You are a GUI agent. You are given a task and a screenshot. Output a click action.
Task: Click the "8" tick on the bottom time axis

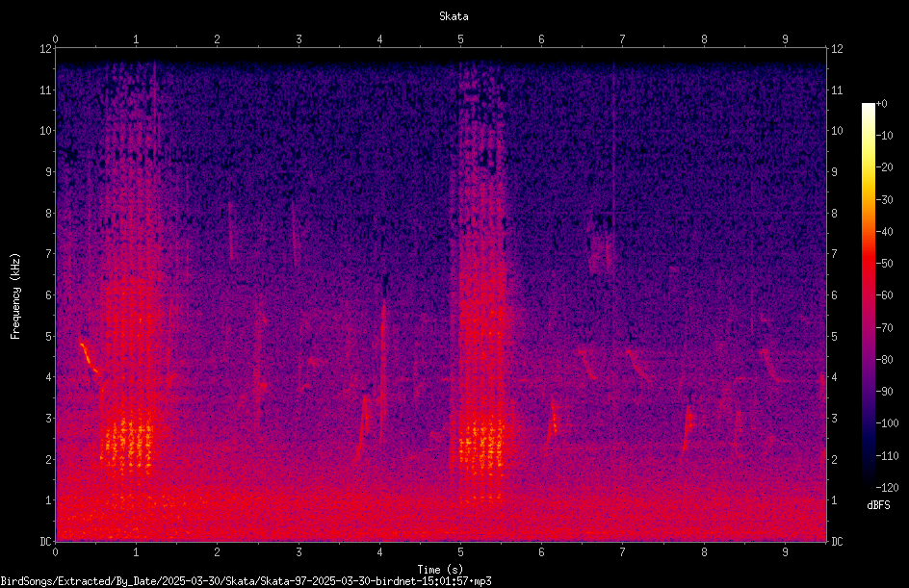704,552
